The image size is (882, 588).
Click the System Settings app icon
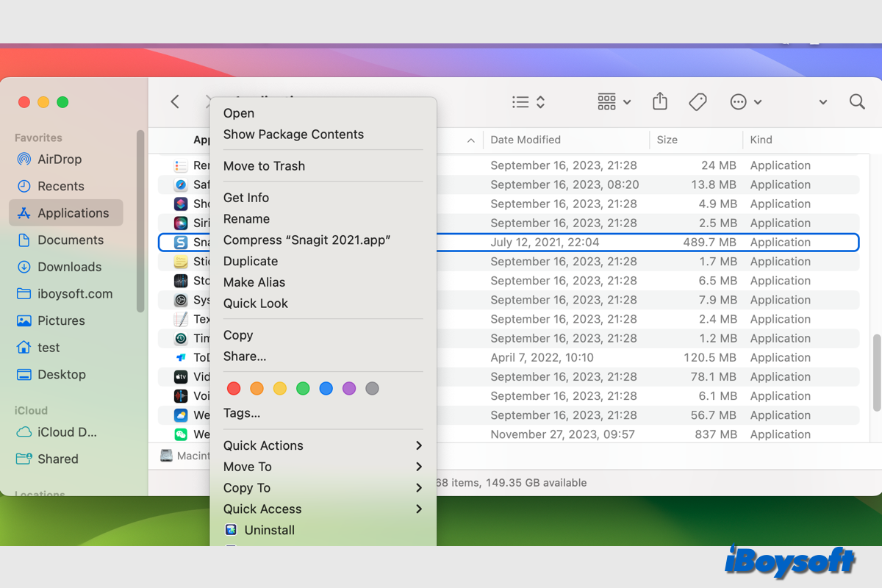181,300
